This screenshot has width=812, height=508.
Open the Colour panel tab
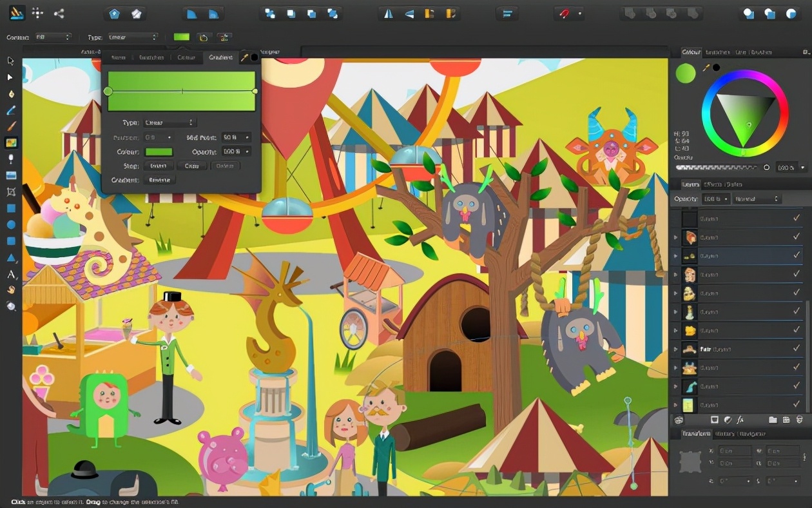click(691, 52)
